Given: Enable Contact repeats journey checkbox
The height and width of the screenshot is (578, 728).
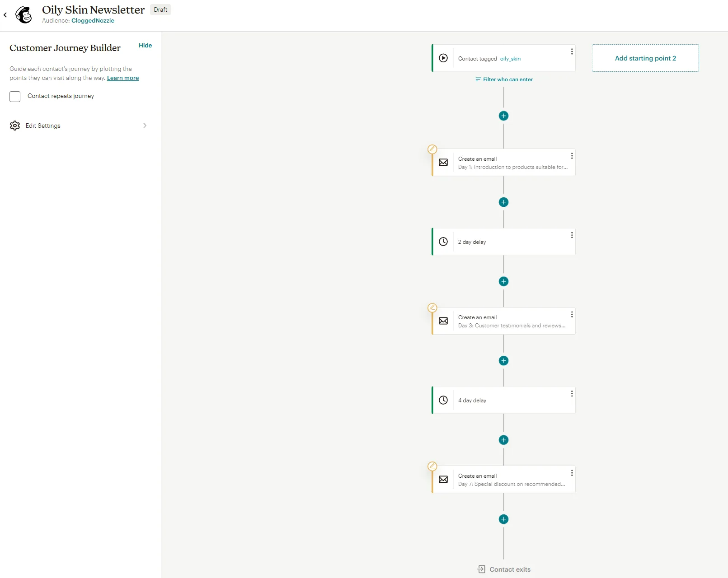Looking at the screenshot, I should (15, 97).
